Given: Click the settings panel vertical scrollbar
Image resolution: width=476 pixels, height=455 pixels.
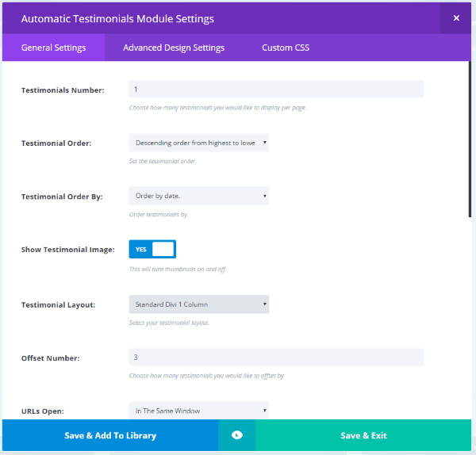Looking at the screenshot, I should 470,143.
